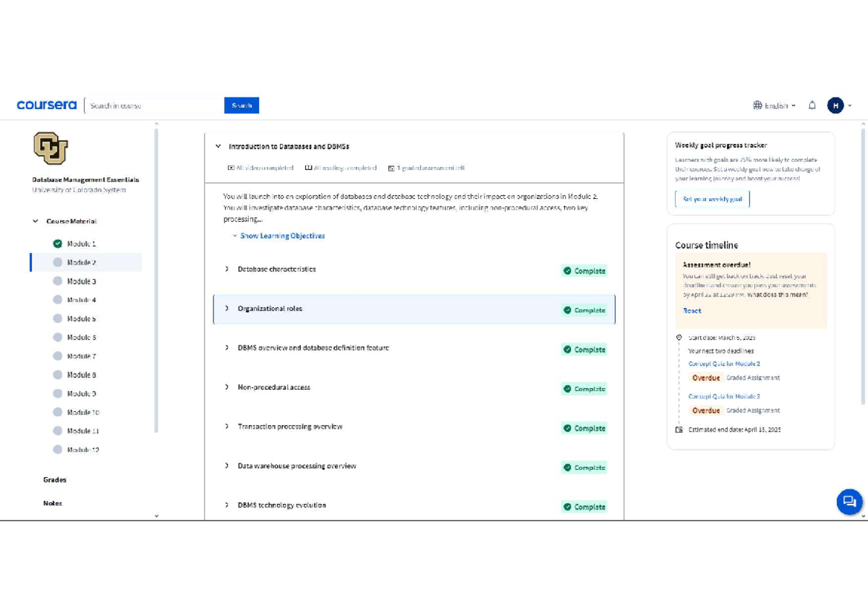Expand the Non-procedural access lesson

coord(227,387)
